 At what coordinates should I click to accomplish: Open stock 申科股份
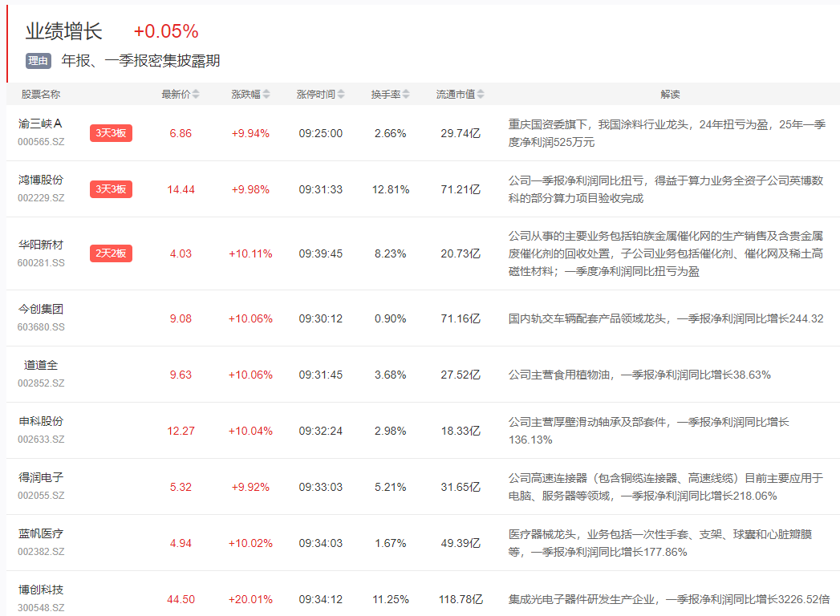point(41,422)
